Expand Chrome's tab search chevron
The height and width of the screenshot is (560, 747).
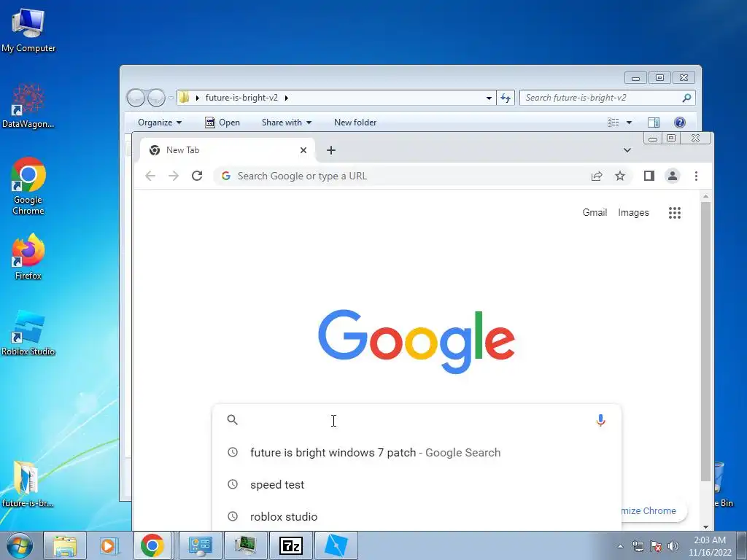[x=627, y=150]
